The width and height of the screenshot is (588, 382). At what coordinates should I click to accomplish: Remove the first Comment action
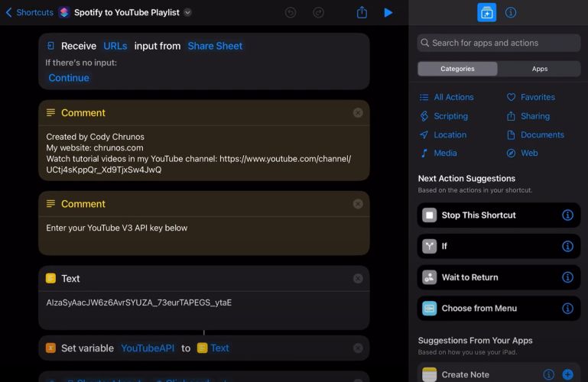point(358,112)
